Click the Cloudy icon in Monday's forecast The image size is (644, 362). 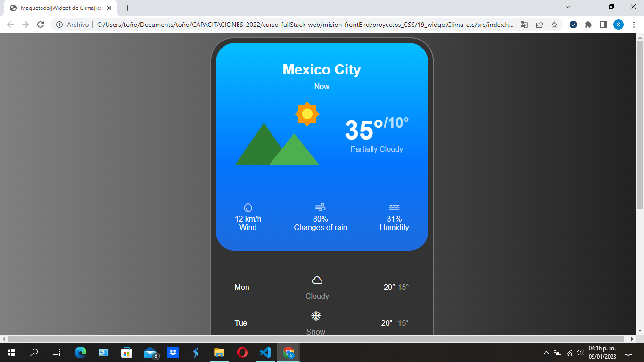pyautogui.click(x=316, y=281)
